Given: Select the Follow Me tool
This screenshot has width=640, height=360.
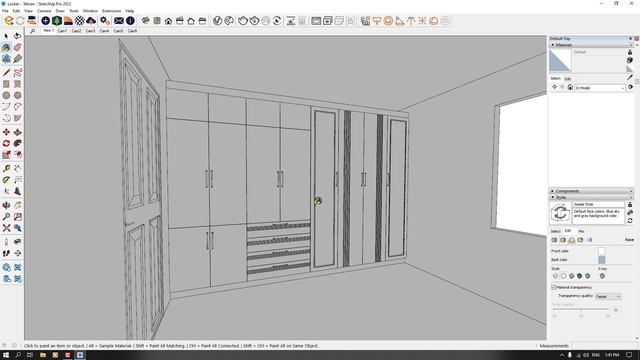Looking at the screenshot, I should tap(18, 144).
